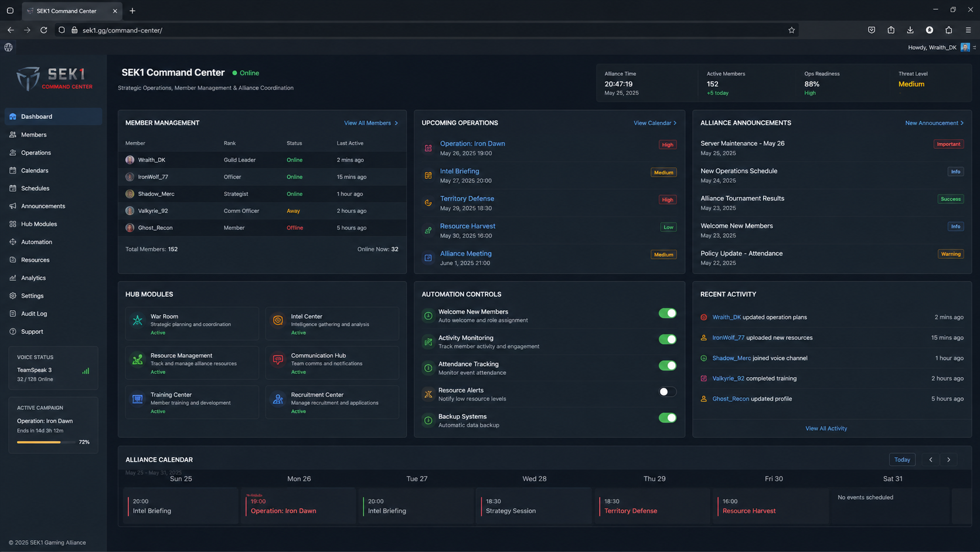The width and height of the screenshot is (980, 552).
Task: Click the browser address bar
Action: 427,30
